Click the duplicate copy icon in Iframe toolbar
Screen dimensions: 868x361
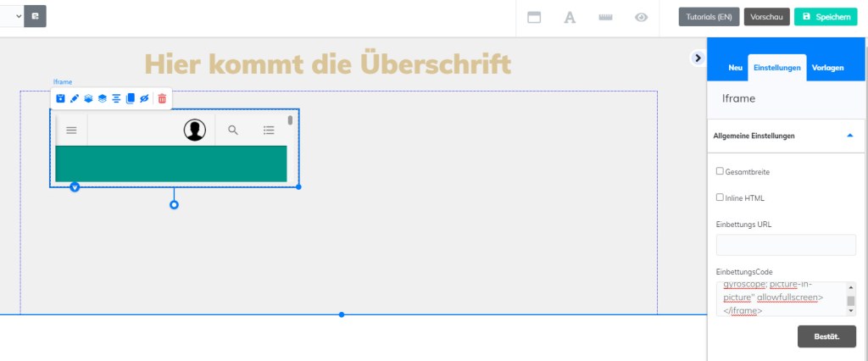(131, 99)
